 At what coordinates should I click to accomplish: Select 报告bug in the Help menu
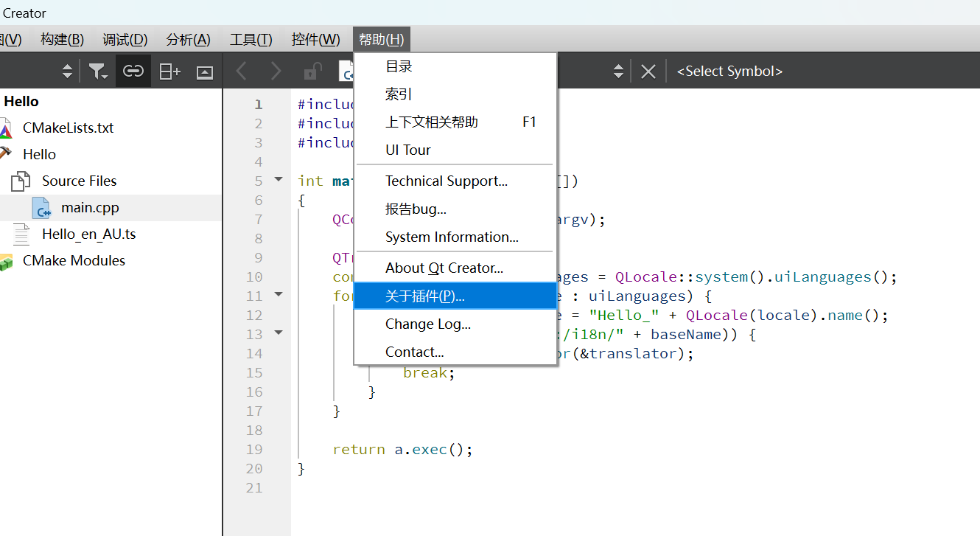(416, 209)
